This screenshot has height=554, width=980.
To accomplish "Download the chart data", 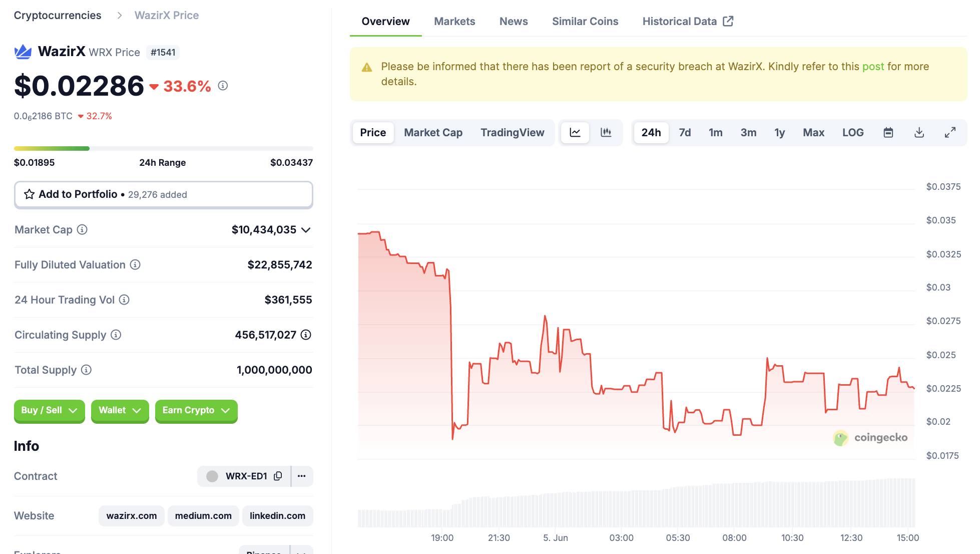I will (919, 132).
